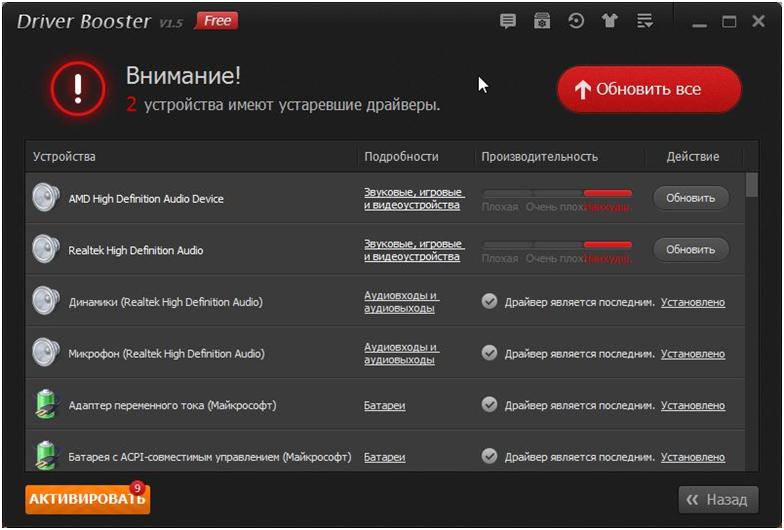
Task: Click checkmark icon in Батарея с ACPI row
Action: pyautogui.click(x=490, y=456)
